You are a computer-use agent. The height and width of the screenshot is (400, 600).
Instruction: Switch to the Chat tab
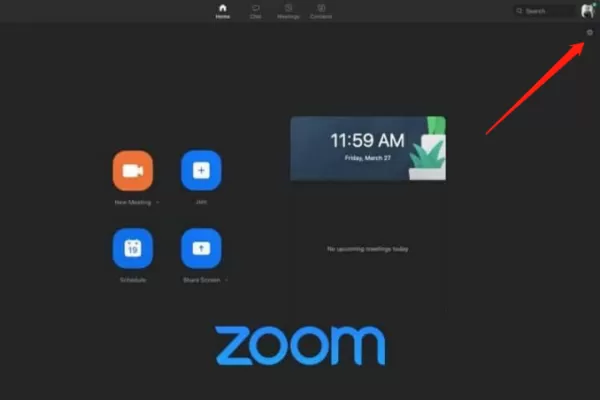[256, 11]
